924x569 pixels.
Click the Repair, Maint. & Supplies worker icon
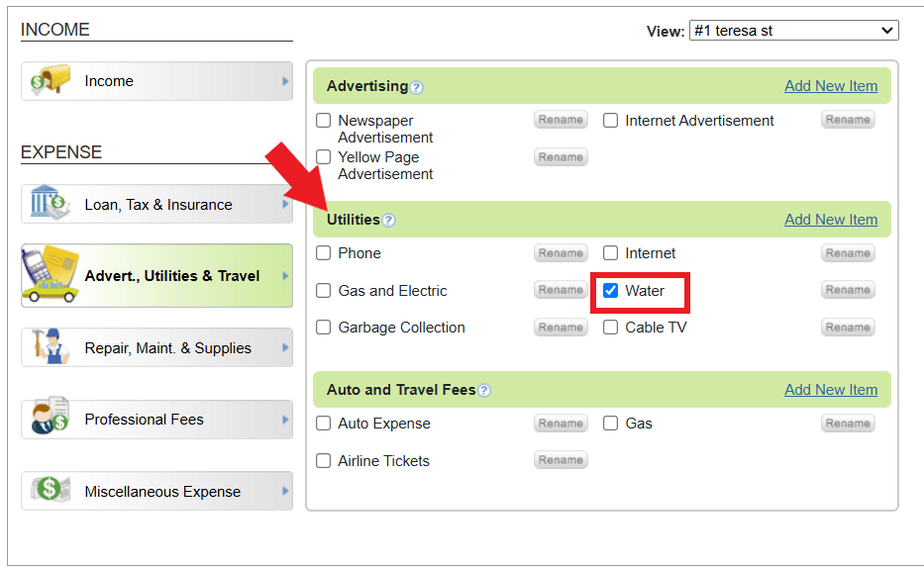tap(50, 347)
